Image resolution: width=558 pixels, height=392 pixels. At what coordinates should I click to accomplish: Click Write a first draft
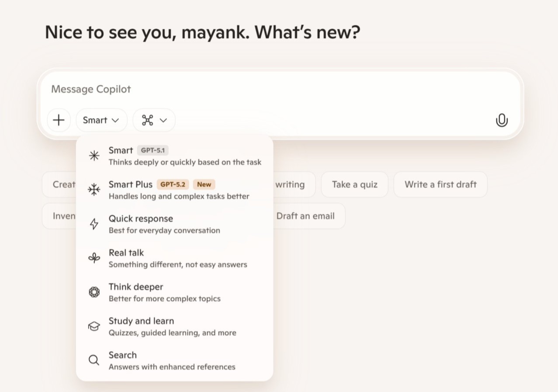click(440, 184)
